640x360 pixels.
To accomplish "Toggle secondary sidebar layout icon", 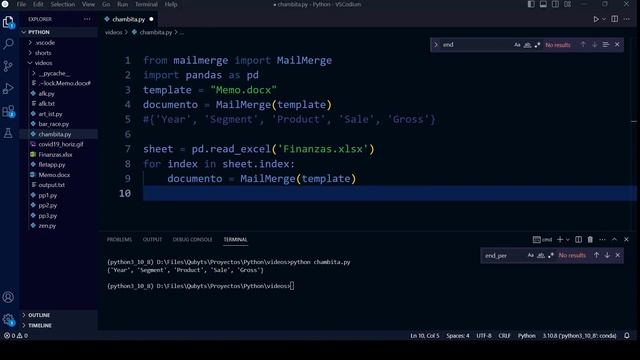I will [556, 4].
